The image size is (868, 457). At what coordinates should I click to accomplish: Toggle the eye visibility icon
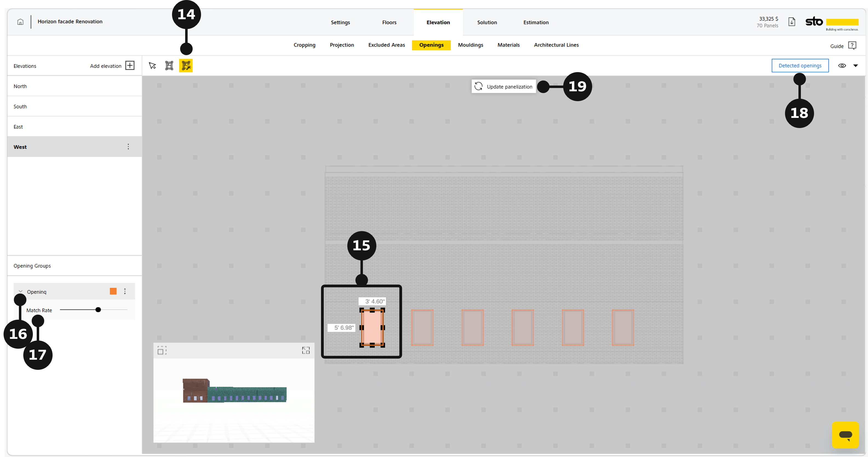pos(842,66)
